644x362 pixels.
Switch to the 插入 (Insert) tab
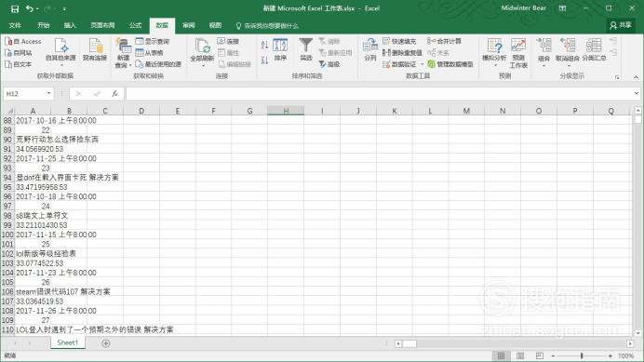[70, 25]
